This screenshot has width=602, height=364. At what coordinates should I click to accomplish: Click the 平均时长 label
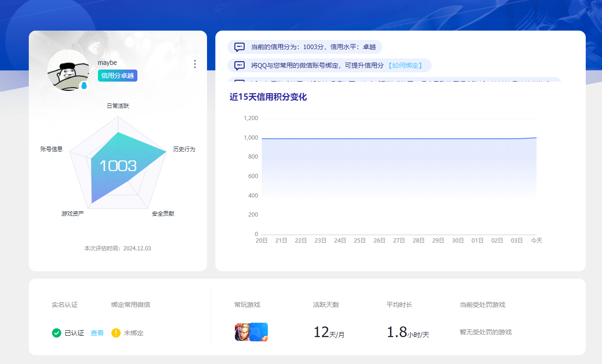tap(399, 305)
